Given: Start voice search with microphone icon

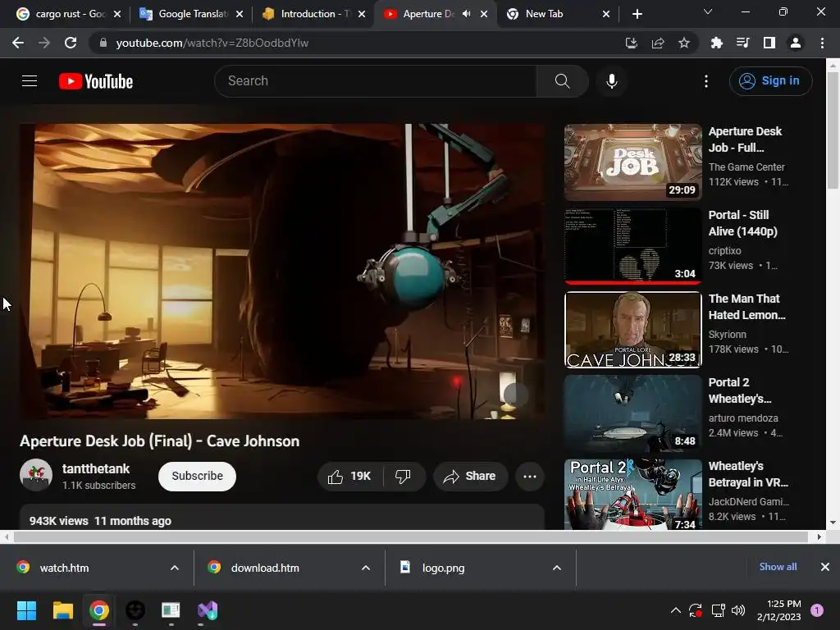Looking at the screenshot, I should pos(611,81).
